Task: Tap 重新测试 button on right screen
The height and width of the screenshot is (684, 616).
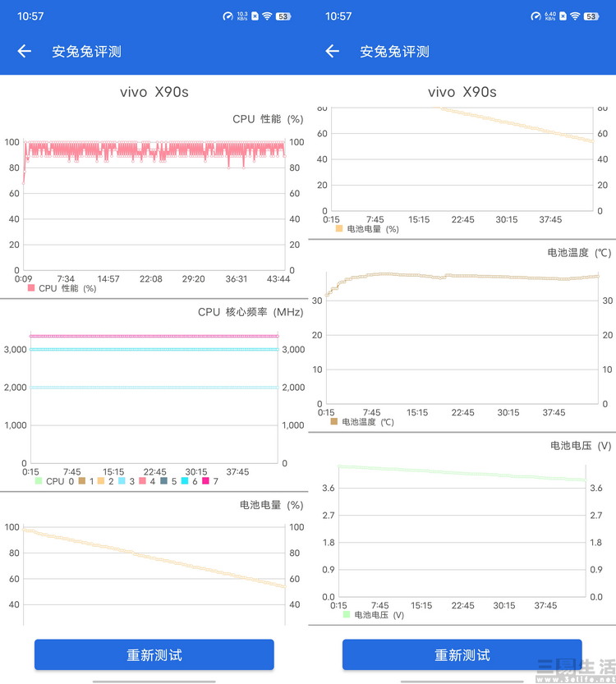Action: coord(462,654)
